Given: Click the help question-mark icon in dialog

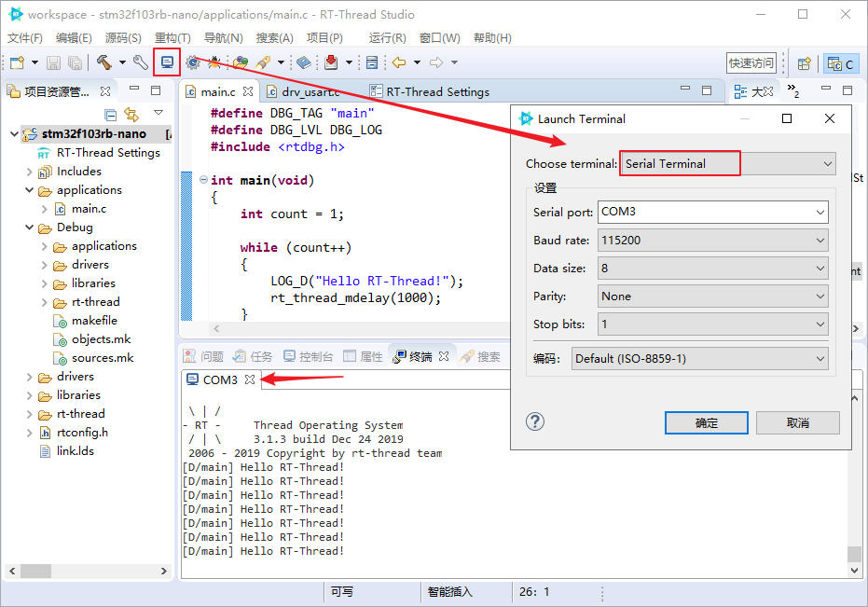Looking at the screenshot, I should (x=534, y=421).
